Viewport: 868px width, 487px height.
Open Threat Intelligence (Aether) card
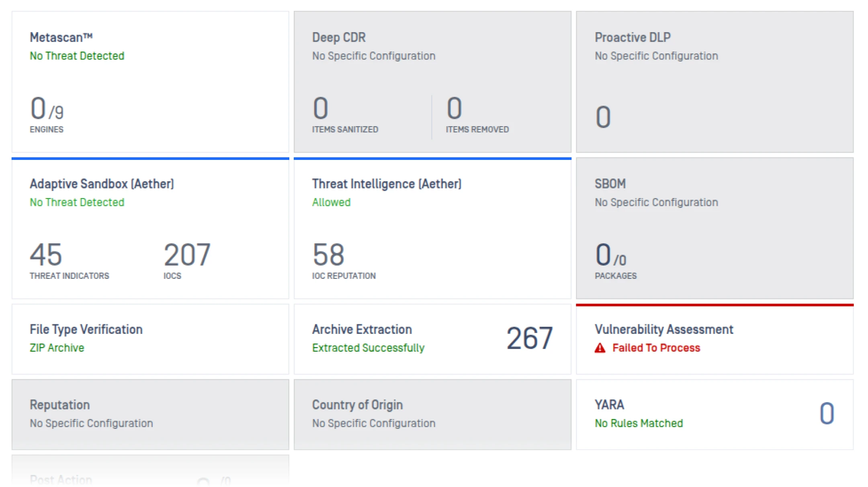click(x=432, y=229)
